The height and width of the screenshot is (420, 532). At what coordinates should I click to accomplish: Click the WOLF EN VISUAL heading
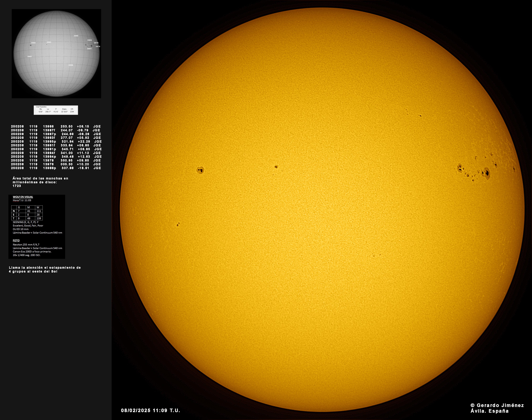(x=23, y=197)
